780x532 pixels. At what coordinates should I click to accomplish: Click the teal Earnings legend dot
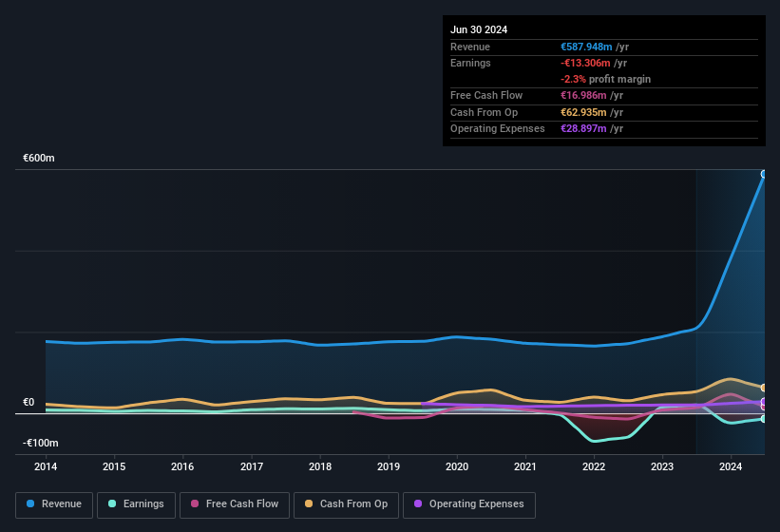(x=113, y=504)
